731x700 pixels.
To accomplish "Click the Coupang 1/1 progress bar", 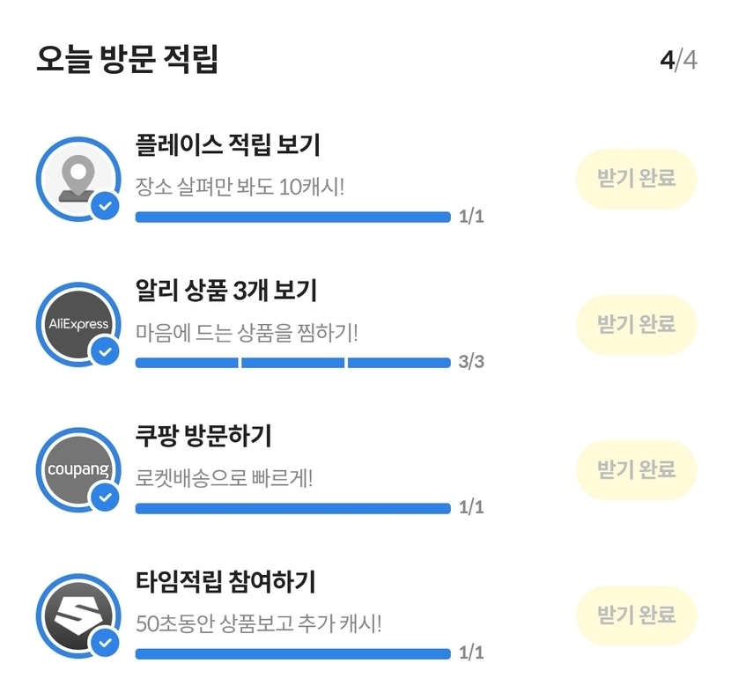I will tap(292, 508).
